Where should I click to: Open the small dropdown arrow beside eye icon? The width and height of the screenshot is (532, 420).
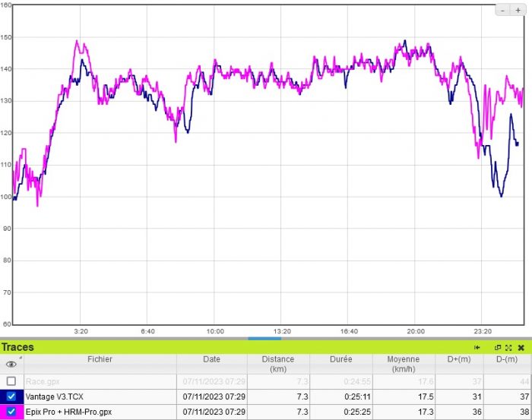pyautogui.click(x=21, y=356)
